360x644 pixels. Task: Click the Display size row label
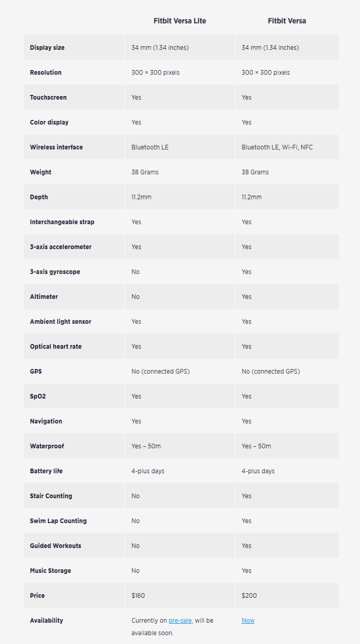pos(47,48)
